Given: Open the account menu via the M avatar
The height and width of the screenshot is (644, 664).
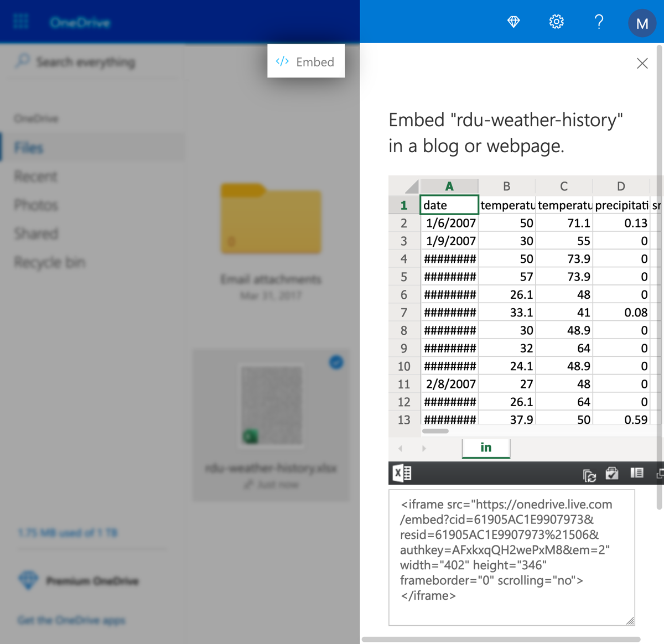Looking at the screenshot, I should click(x=642, y=23).
